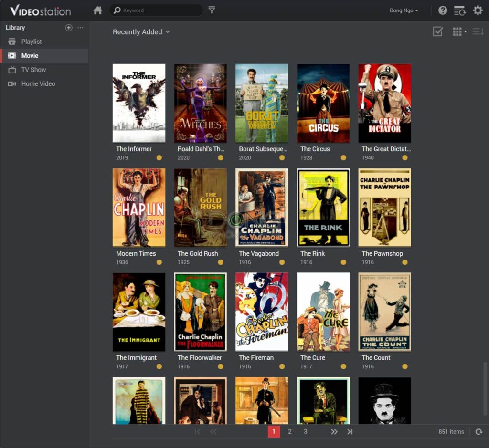Select the Movie library item
Screen dimensions: 489x448
(x=44, y=56)
